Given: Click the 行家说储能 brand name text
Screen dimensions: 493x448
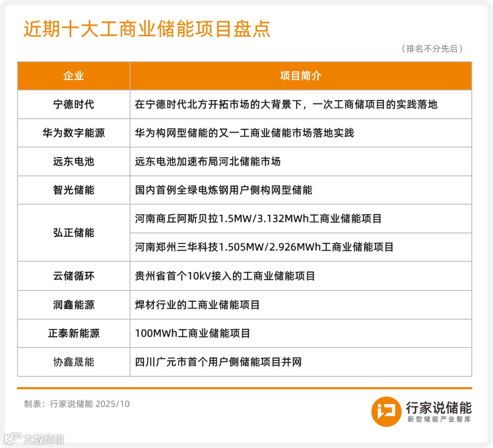Looking at the screenshot, I should pos(439,408).
